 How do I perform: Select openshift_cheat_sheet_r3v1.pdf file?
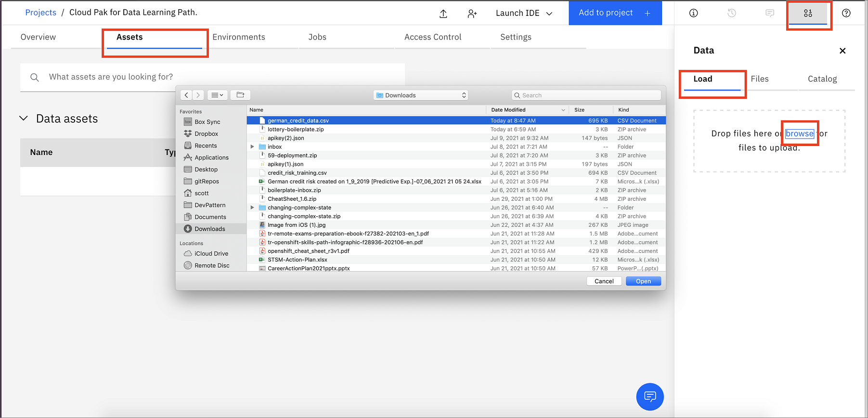456,251
